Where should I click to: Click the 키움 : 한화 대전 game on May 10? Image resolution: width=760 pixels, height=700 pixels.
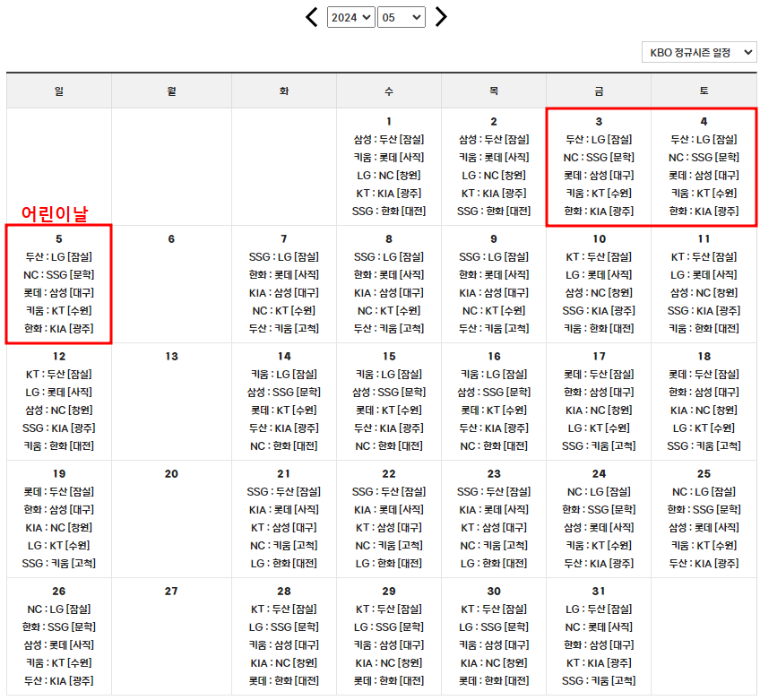pos(597,328)
